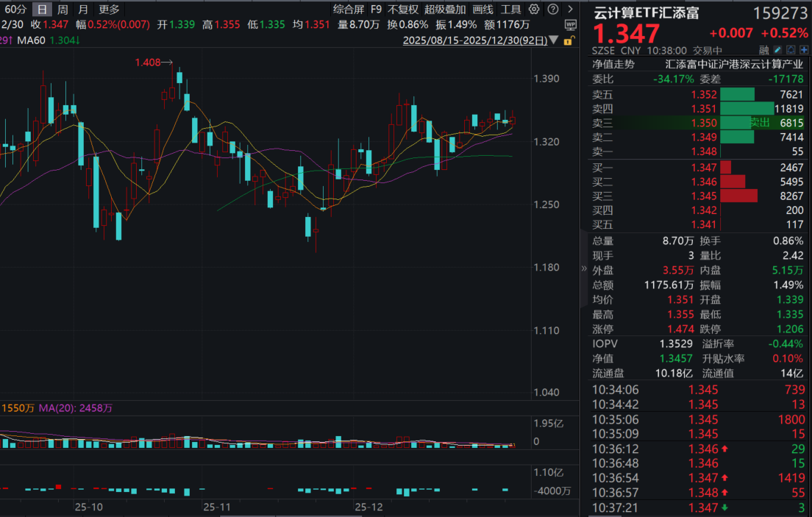Expand the 更多 period options
Image resolution: width=812 pixels, height=517 pixels.
[109, 10]
